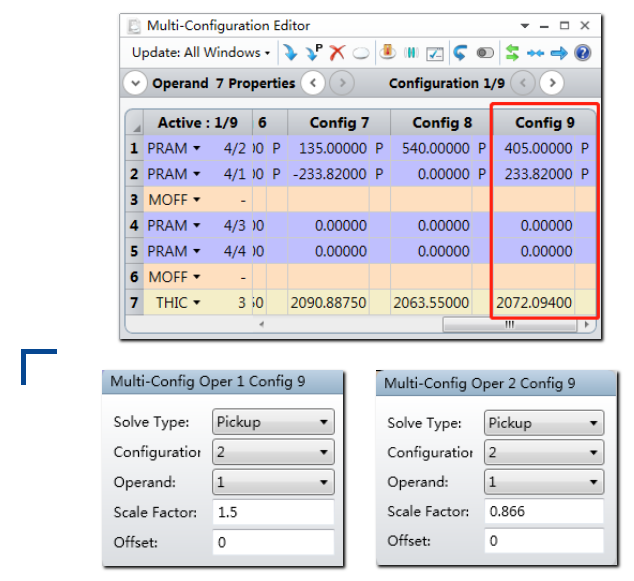This screenshot has height=581, width=634.
Task: Click the red X delete configuration icon
Action: 336,53
